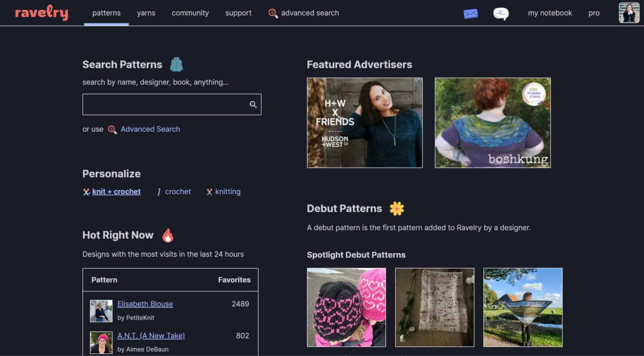Click the speech bubble chat icon
Screen dimensions: 644x356
tap(501, 13)
